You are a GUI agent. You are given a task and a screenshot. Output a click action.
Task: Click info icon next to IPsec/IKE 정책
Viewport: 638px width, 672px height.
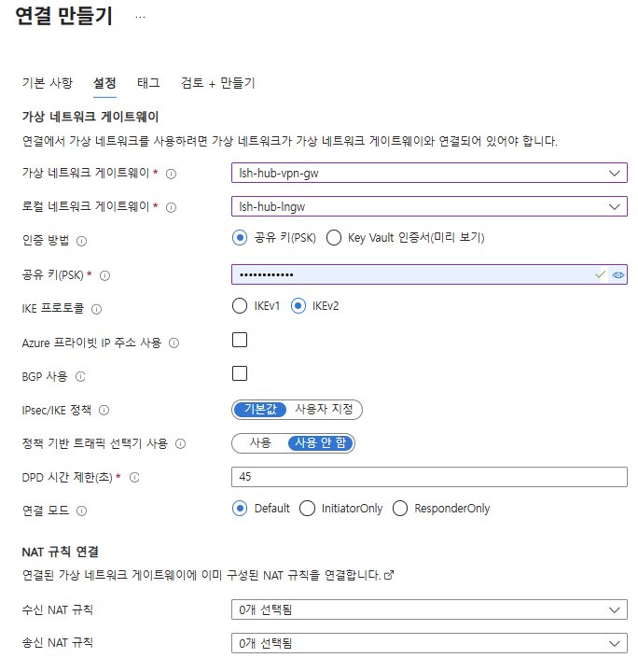click(x=104, y=410)
